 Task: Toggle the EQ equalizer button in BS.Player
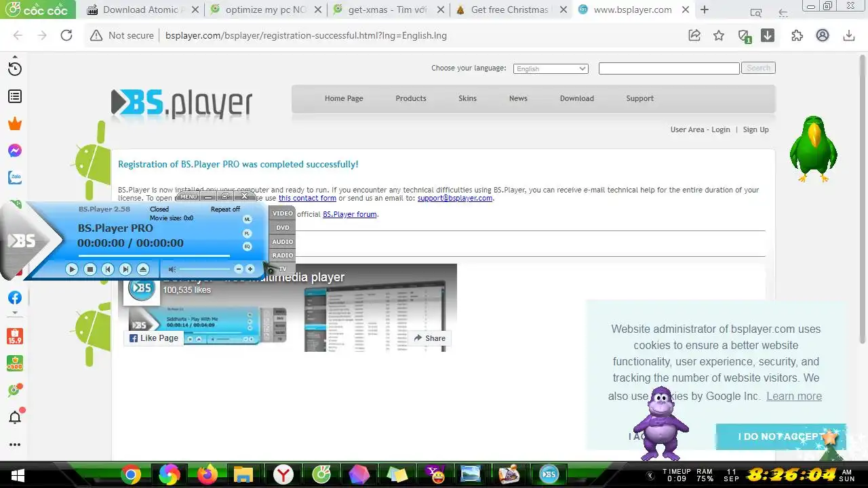tap(247, 246)
